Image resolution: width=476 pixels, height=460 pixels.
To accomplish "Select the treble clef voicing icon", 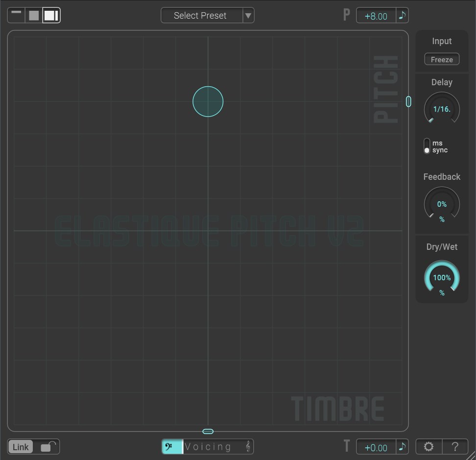I will (248, 447).
